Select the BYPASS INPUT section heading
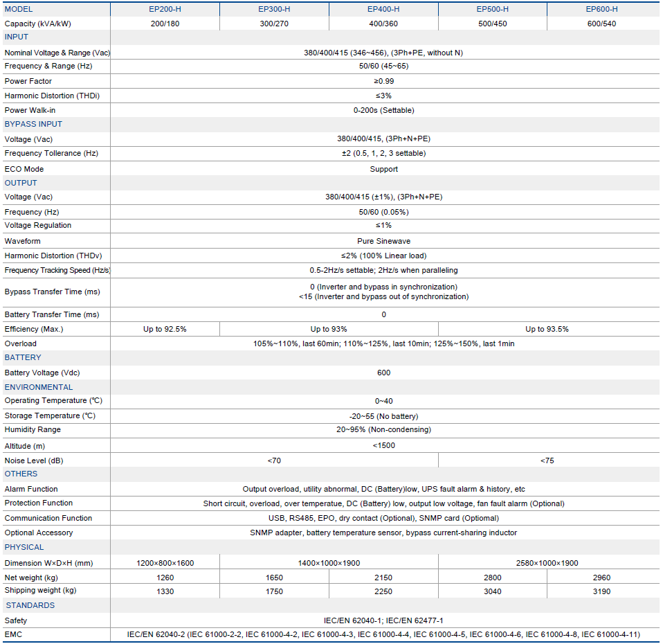Viewport: 663px width, 644px height. tap(33, 124)
